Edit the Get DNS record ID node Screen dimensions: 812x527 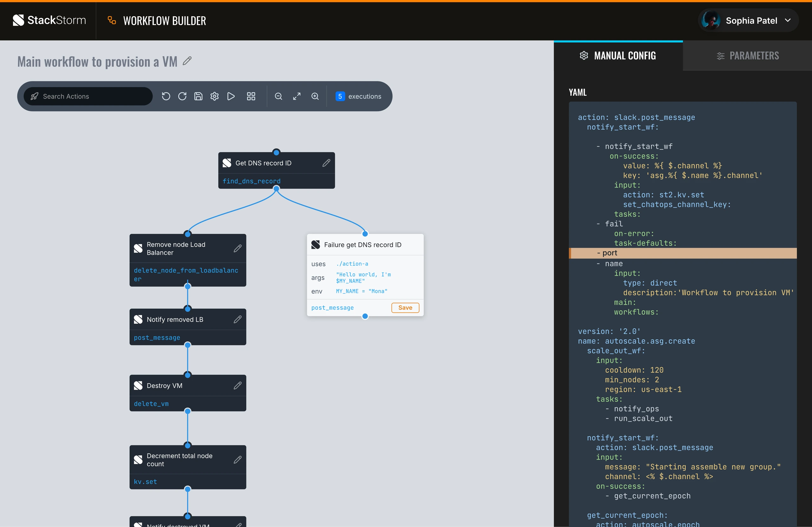(326, 163)
